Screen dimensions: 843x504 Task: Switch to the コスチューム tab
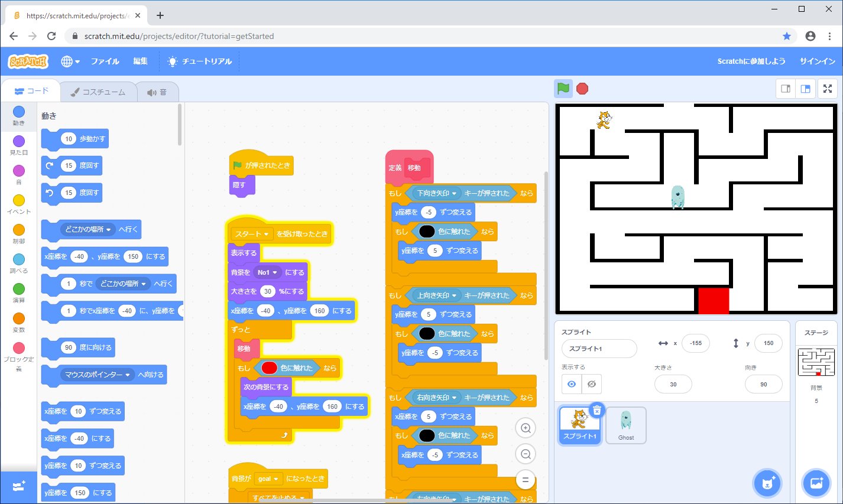[98, 92]
